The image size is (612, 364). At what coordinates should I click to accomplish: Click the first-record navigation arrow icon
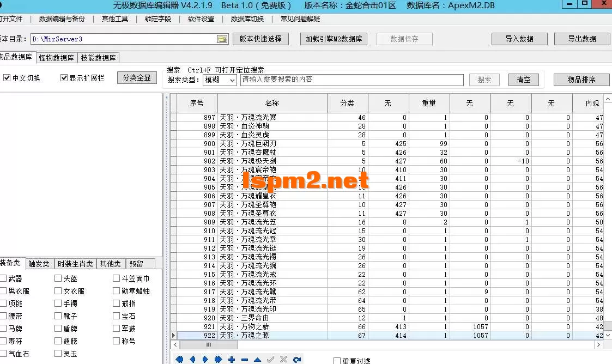click(180, 359)
